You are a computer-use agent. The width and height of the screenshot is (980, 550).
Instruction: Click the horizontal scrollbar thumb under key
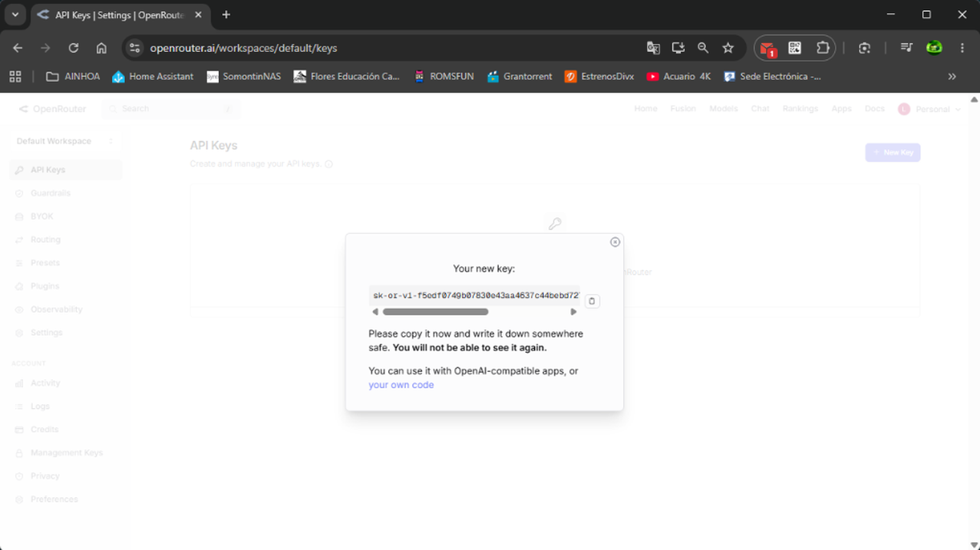pyautogui.click(x=435, y=312)
